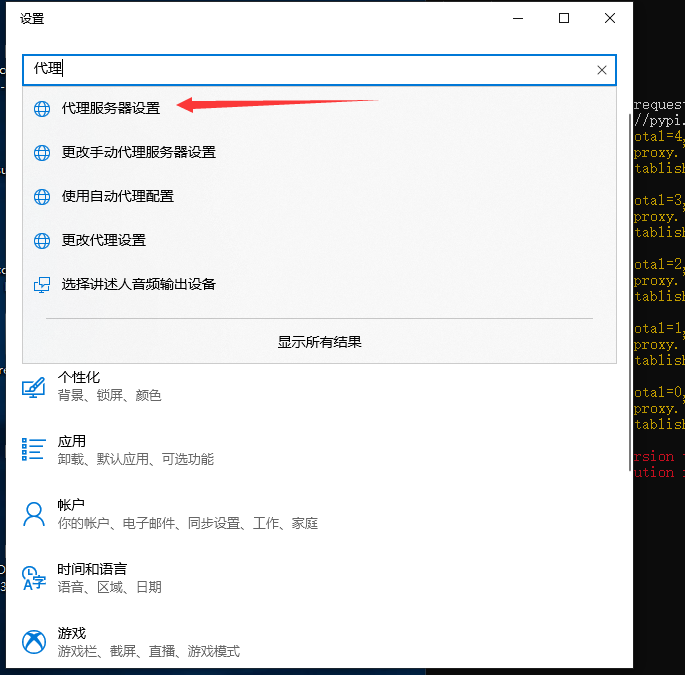Click the 个性化 paintbrush icon
685x675 pixels.
click(34, 386)
